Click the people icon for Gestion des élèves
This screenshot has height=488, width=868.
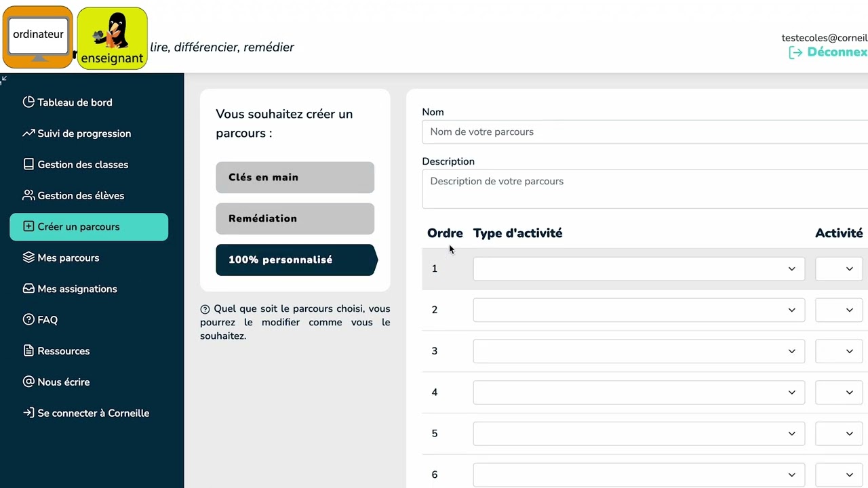(x=28, y=195)
